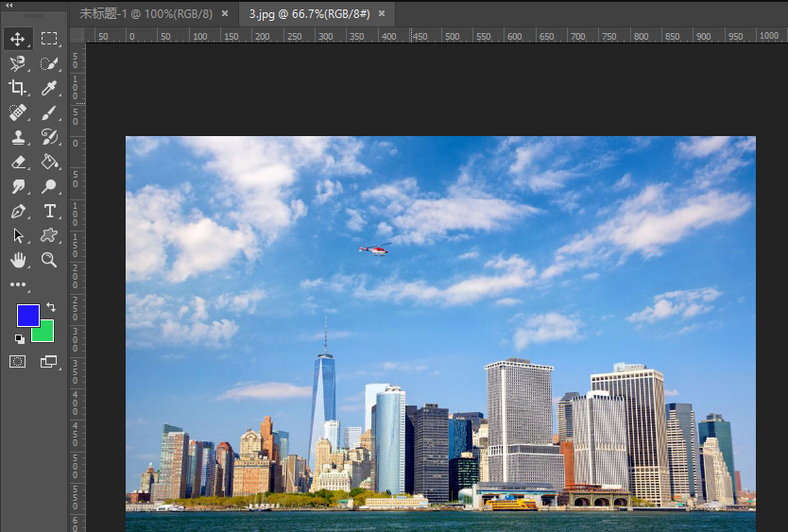Select the Brush tool
788x532 pixels.
point(49,112)
